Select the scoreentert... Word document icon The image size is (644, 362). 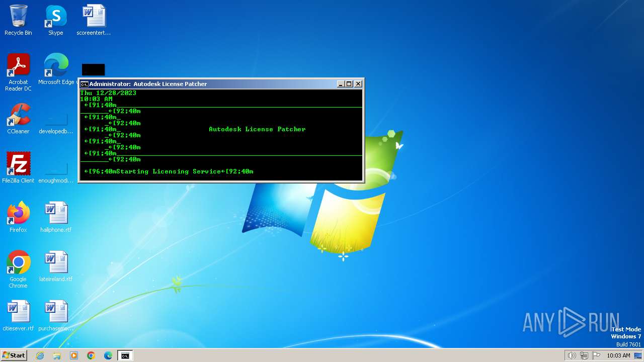pos(94,20)
